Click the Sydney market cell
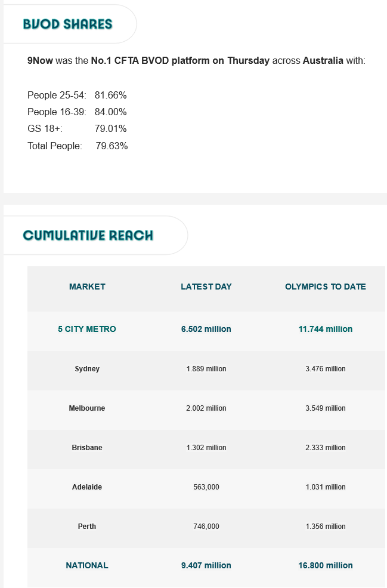387x588 pixels. coord(87,369)
